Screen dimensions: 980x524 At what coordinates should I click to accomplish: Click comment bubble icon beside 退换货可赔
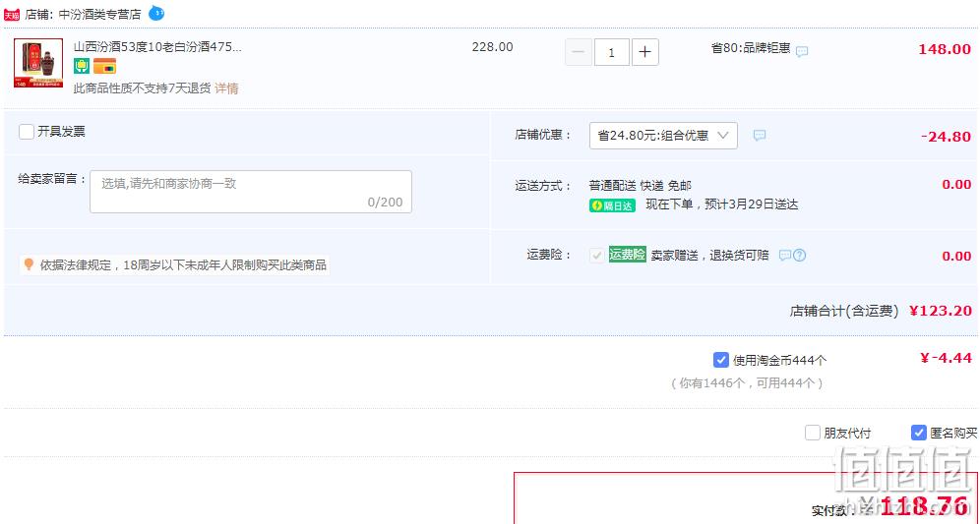coord(785,256)
